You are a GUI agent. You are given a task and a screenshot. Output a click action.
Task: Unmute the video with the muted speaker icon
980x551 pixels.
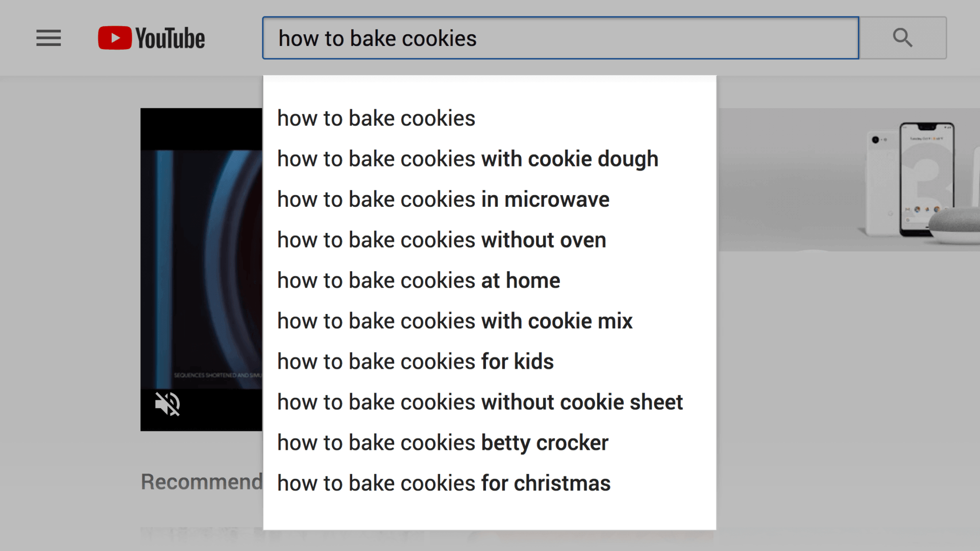pyautogui.click(x=167, y=404)
